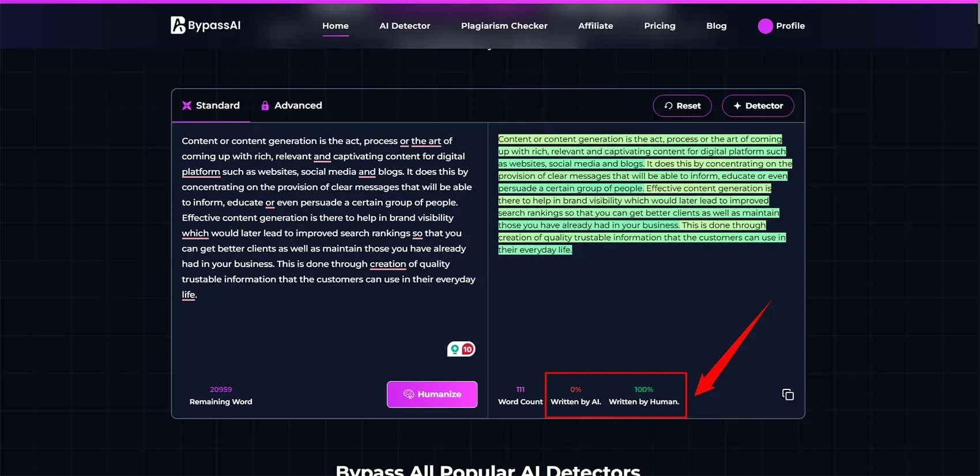Screen dimensions: 980x476
Task: Click the underlined word 'life'
Action: click(x=189, y=294)
